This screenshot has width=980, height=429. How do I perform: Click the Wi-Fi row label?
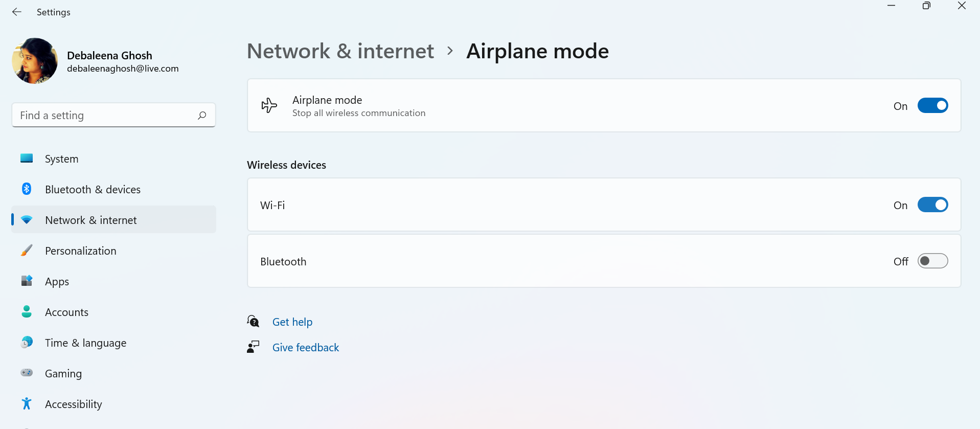tap(272, 205)
